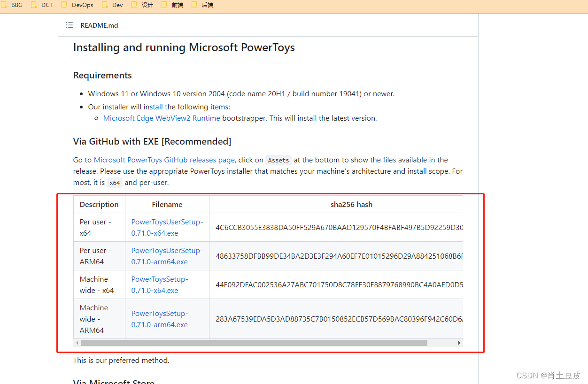Click the hash starting with 283A67539EDA
Viewport: 588px width, 384px height.
339,319
